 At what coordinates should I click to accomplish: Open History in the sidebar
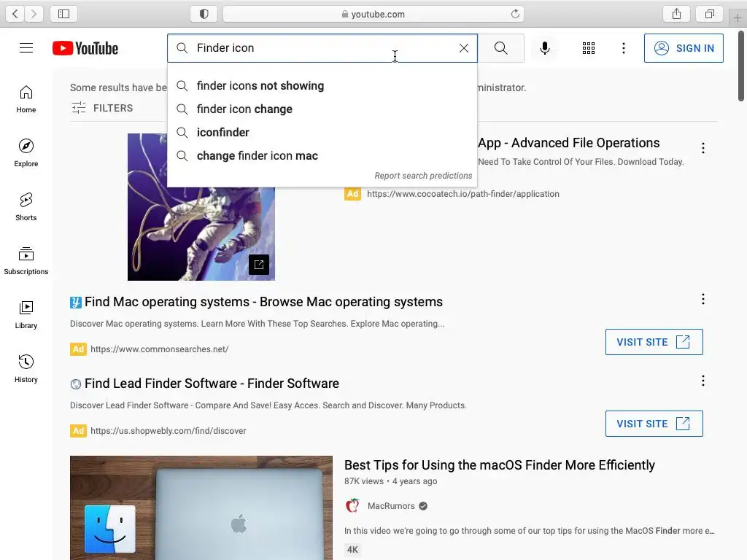coord(26,368)
